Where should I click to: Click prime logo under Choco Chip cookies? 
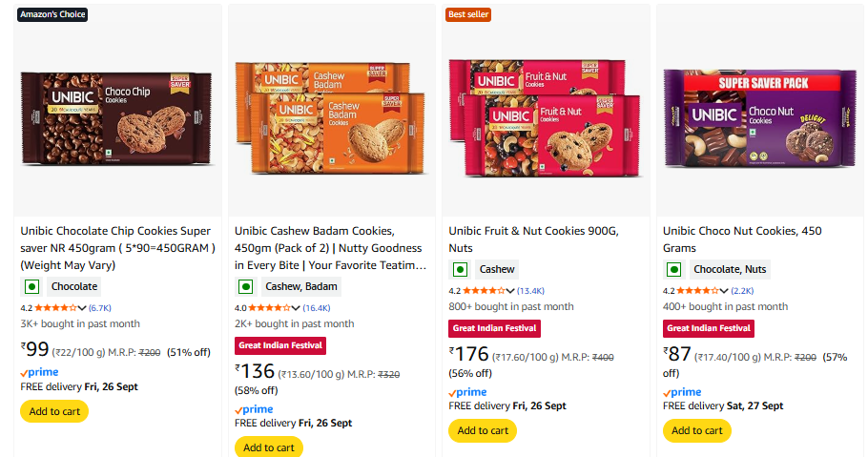39,372
